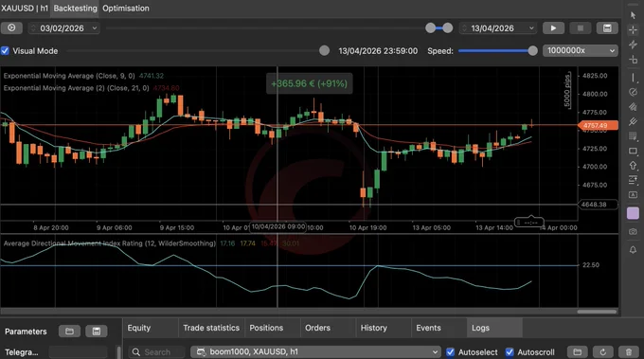Activate the crosshair tool
This screenshot has width=644, height=359.
(633, 29)
